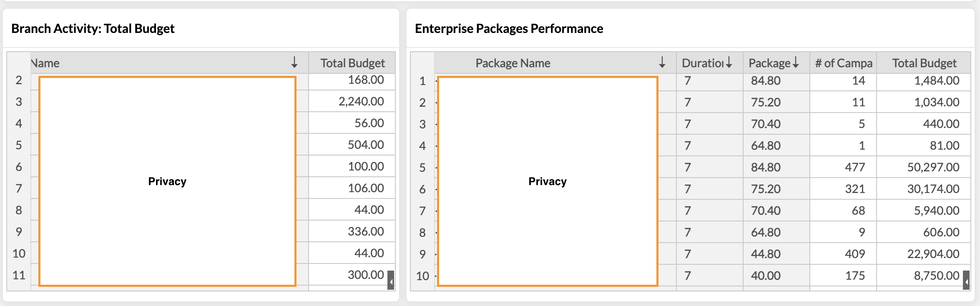Click the 2,240.00 budget cell
The image size is (980, 306).
tap(361, 101)
